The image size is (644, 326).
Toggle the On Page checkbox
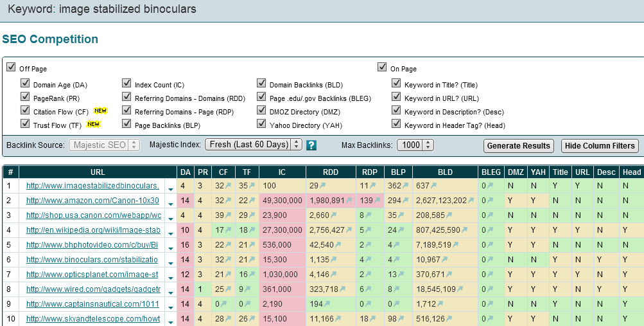tap(382, 67)
